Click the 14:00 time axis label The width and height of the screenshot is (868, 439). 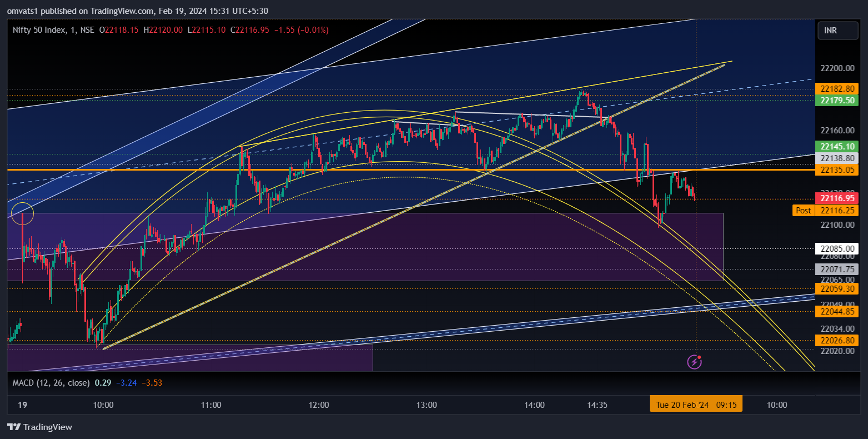534,405
